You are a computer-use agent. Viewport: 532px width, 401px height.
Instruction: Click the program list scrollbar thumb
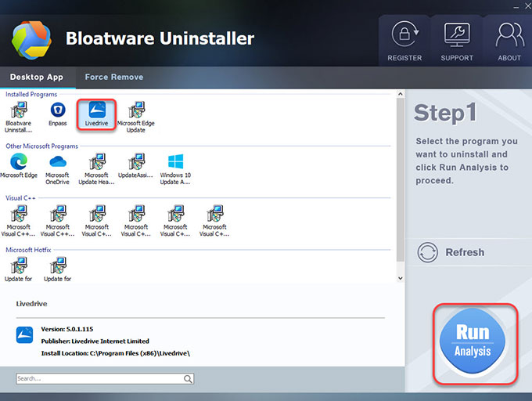pyautogui.click(x=401, y=180)
